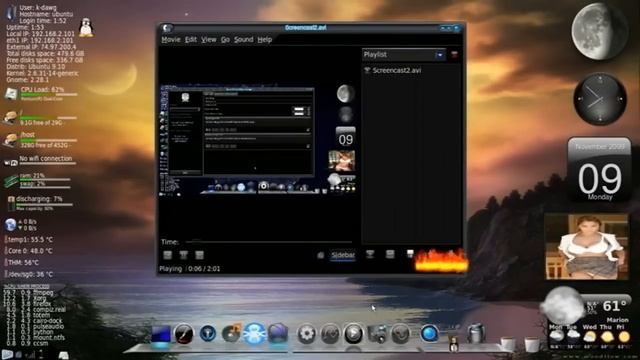Click the Tux penguin icon at top left
This screenshot has height=360, width=640.
pos(86,28)
